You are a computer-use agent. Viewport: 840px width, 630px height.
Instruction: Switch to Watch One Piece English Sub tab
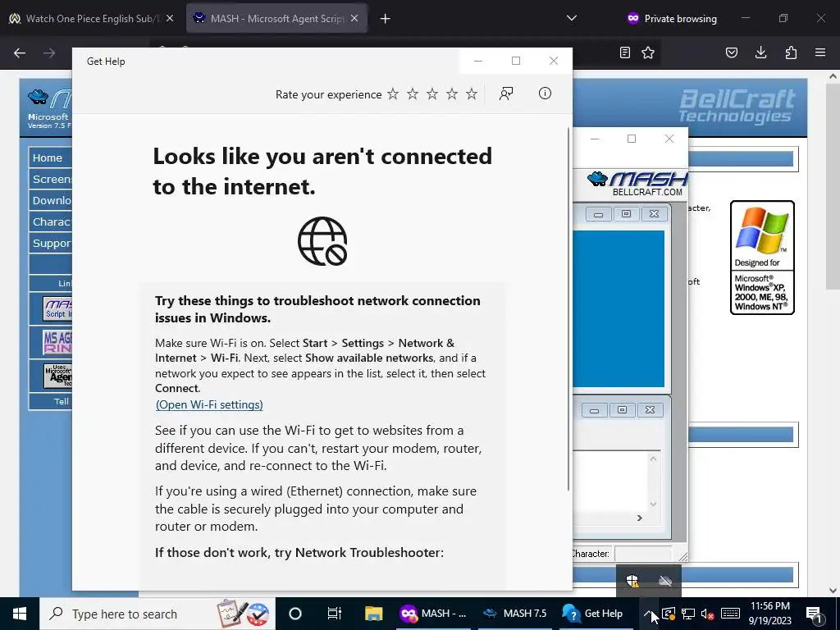pyautogui.click(x=92, y=19)
